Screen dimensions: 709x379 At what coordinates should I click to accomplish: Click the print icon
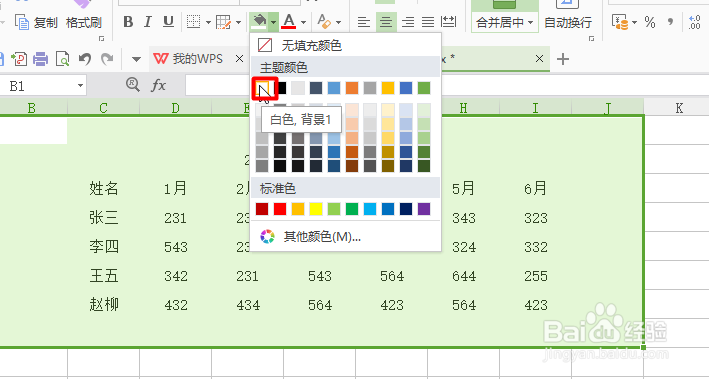pyautogui.click(x=41, y=59)
